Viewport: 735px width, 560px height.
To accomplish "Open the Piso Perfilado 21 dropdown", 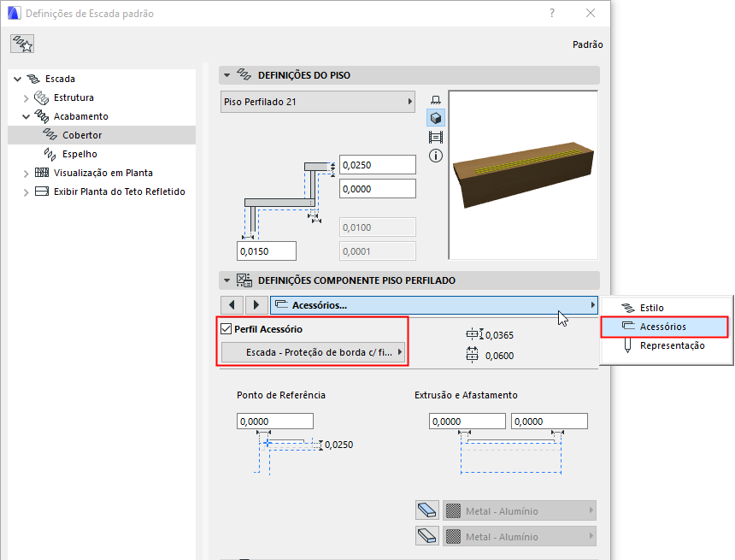I will point(318,101).
